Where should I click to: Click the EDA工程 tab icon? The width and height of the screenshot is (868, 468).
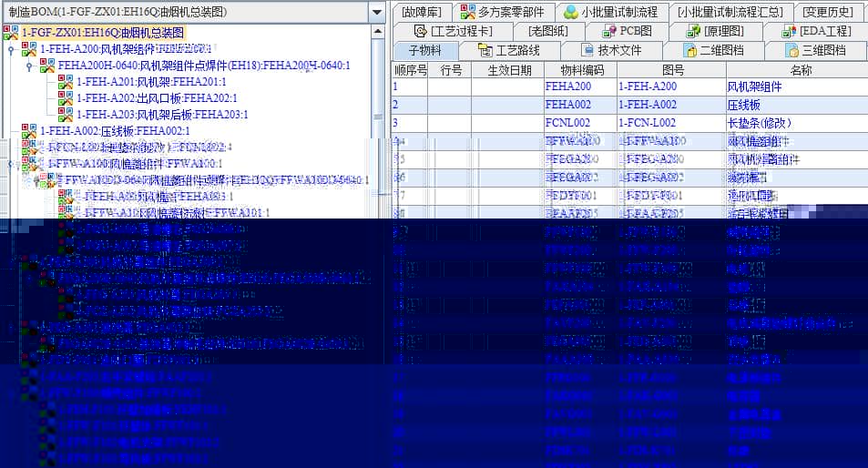(x=789, y=32)
